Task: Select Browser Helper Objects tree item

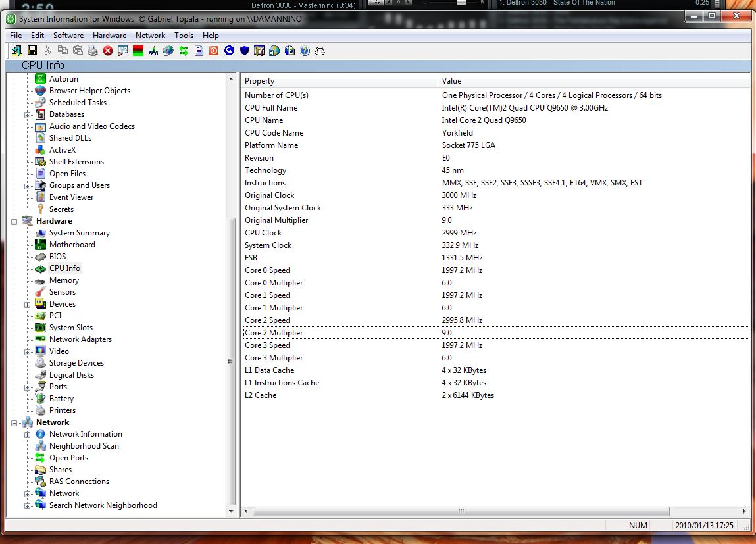Action: 89,91
